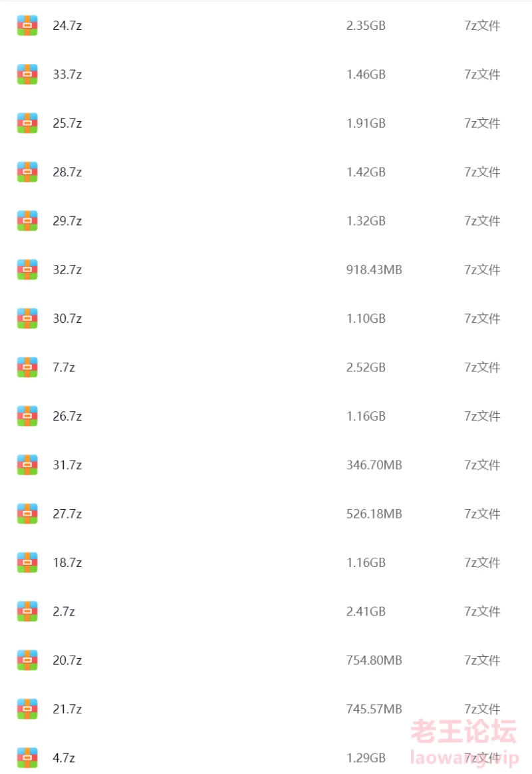This screenshot has height=774, width=532.
Task: Open the file named 29.7z
Action: 68,221
